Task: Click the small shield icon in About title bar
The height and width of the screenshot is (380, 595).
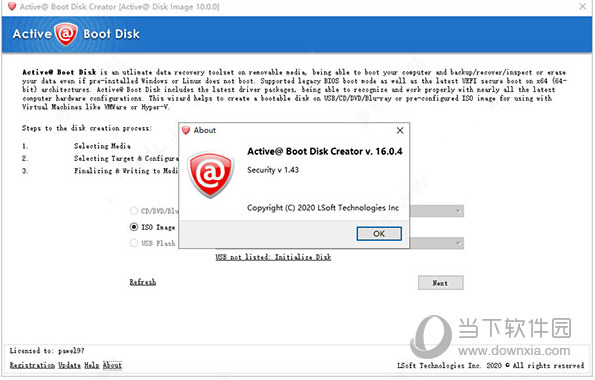Action: tap(186, 130)
